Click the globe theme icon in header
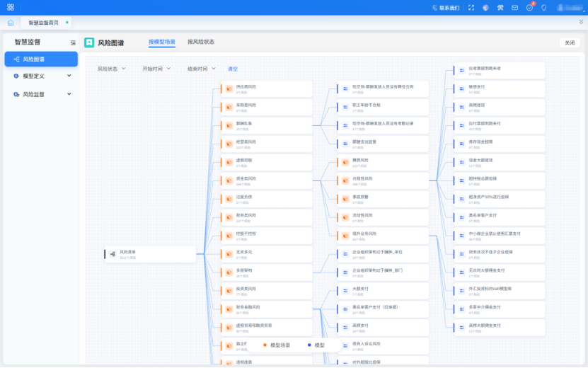The height and width of the screenshot is (368, 588). pos(485,8)
